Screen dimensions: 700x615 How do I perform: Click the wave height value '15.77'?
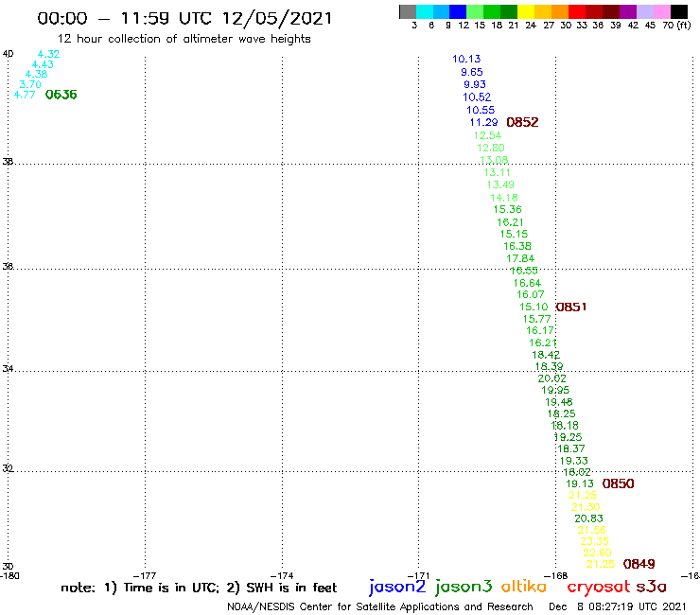coord(536,320)
